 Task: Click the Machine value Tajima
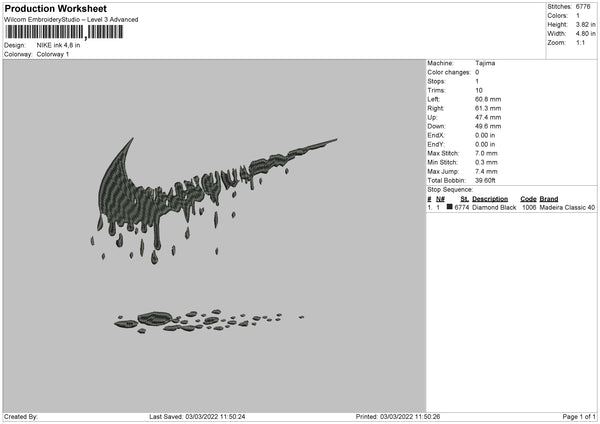pos(485,63)
